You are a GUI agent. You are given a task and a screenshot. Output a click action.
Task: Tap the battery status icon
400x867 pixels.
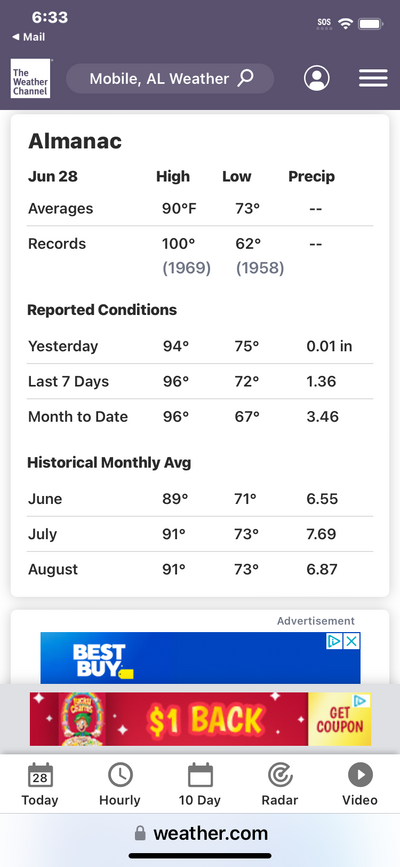pos(371,24)
